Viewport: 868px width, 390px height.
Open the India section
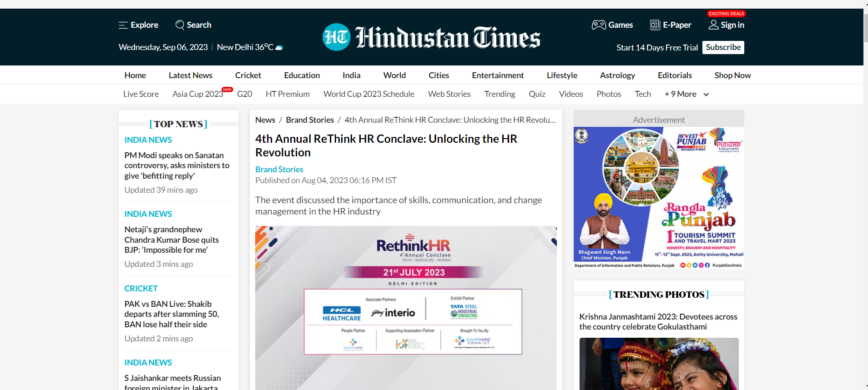(352, 75)
